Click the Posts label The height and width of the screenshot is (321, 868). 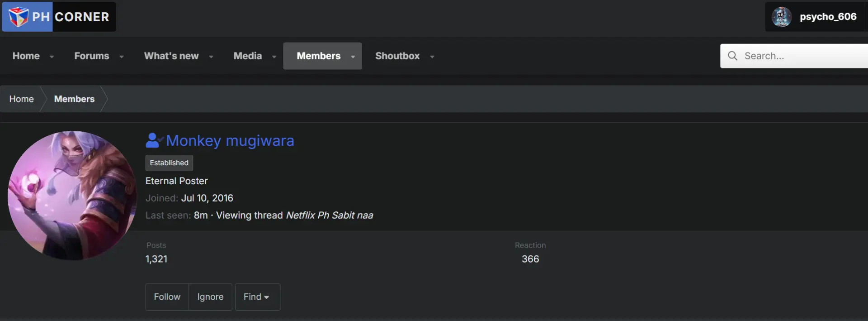[156, 245]
